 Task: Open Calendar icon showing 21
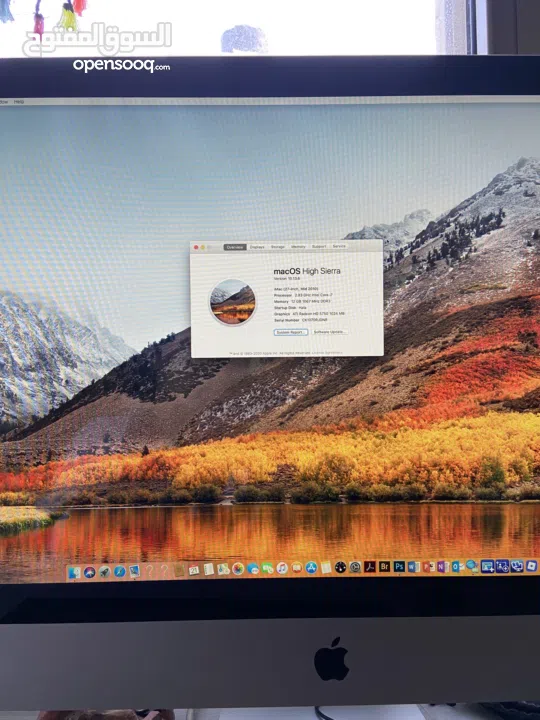pos(194,570)
